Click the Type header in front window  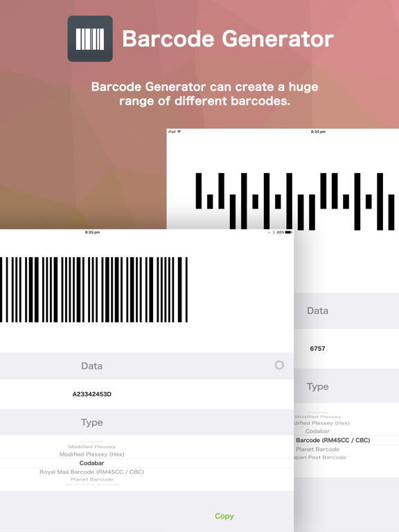(x=91, y=423)
